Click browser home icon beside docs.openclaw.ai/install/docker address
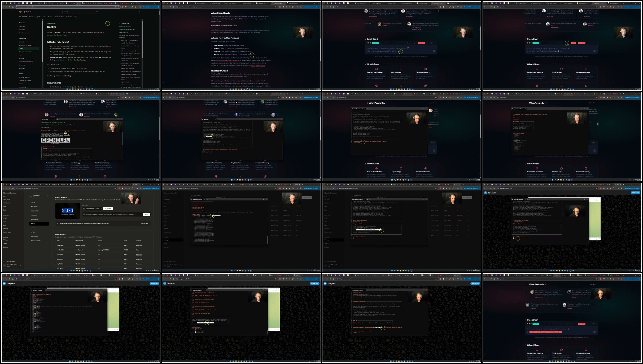This screenshot has height=364, width=643. (13, 7)
